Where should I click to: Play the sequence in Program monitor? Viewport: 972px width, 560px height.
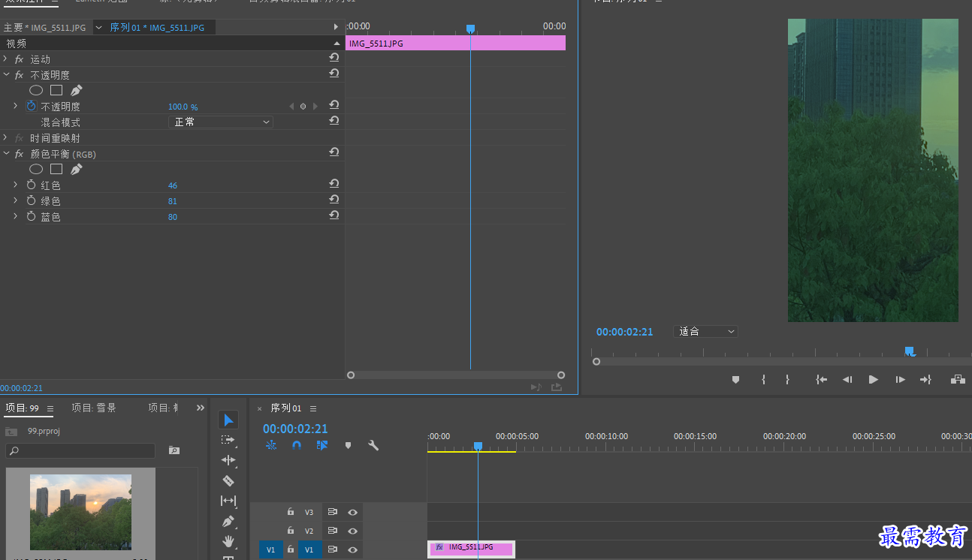873,380
